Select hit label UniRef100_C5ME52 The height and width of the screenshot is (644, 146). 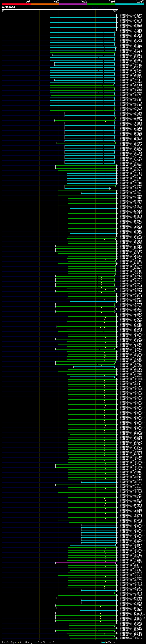pos(131,623)
